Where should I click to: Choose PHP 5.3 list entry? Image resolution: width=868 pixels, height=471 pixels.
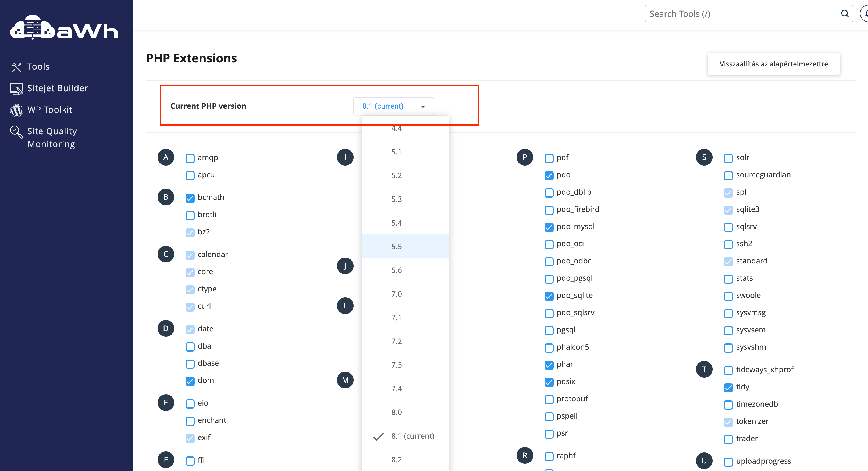point(405,199)
